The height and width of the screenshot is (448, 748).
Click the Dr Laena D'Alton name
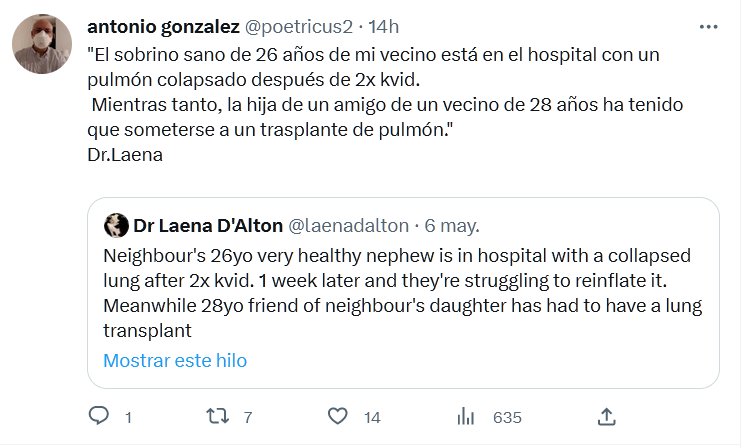207,223
